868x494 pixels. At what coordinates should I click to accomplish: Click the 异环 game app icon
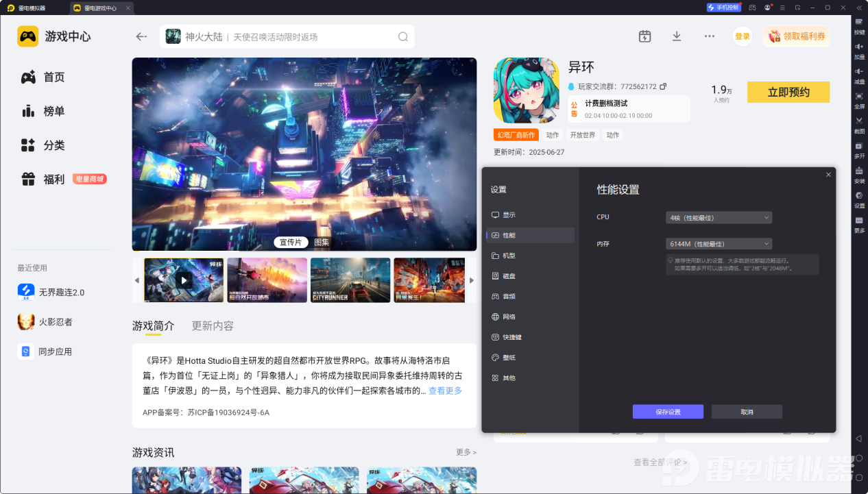coord(526,90)
